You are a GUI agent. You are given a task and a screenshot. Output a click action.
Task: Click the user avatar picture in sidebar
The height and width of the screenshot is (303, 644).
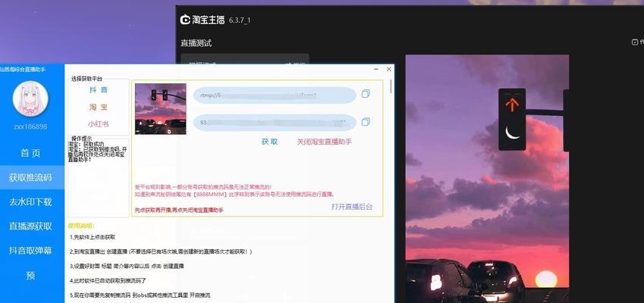30,98
